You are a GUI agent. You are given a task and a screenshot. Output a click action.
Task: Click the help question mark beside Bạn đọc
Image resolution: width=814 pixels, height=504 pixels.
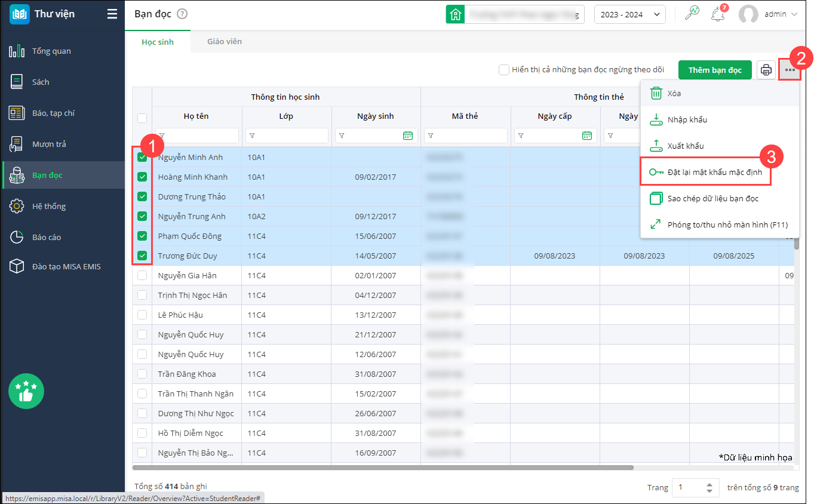click(x=182, y=14)
